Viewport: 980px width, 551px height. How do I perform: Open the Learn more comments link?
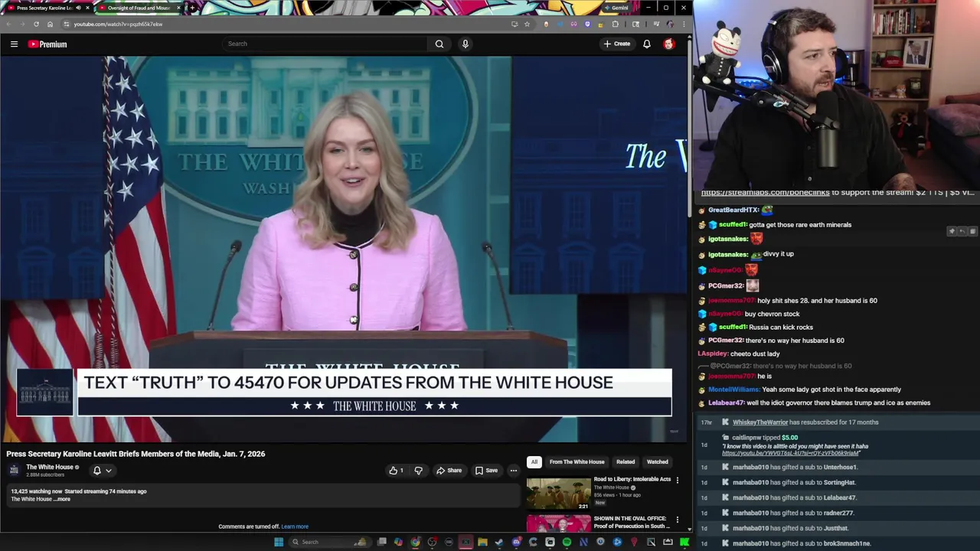pyautogui.click(x=295, y=527)
